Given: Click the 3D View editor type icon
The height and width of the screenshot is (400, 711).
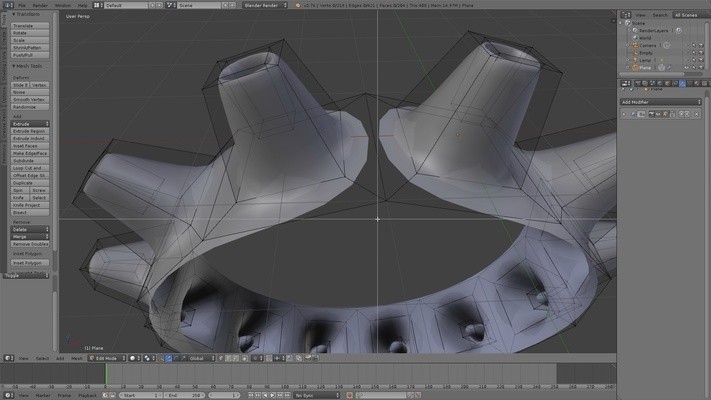Looking at the screenshot, I should click(x=6, y=357).
